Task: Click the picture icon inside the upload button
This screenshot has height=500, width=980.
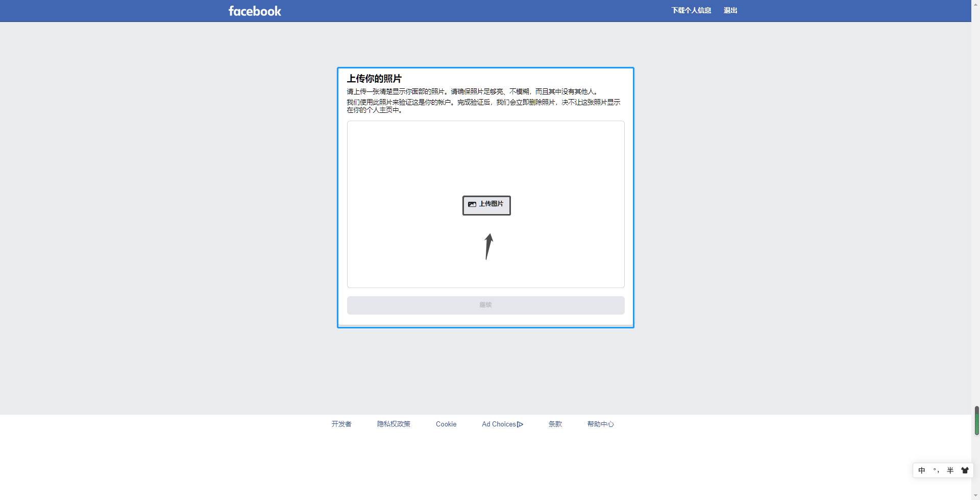Action: [472, 204]
